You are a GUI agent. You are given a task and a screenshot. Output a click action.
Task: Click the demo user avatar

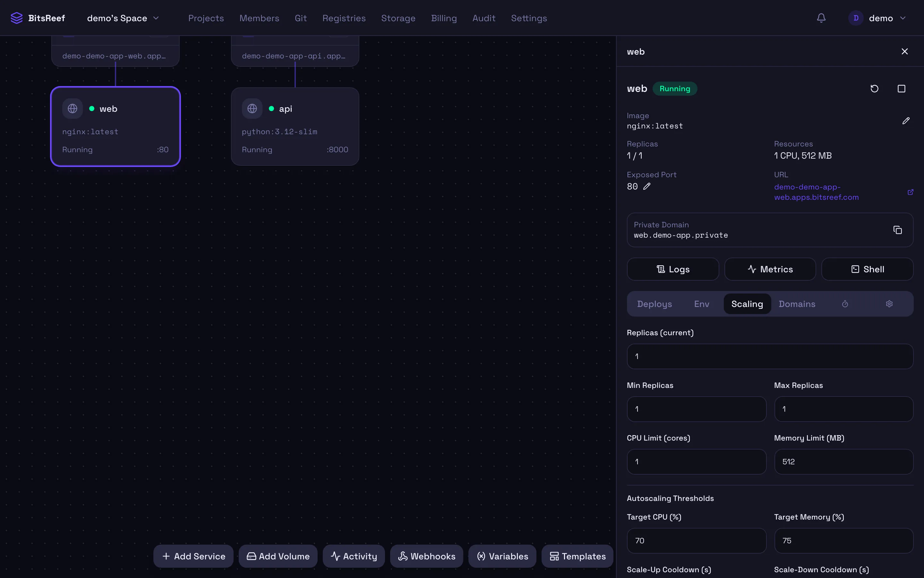856,18
